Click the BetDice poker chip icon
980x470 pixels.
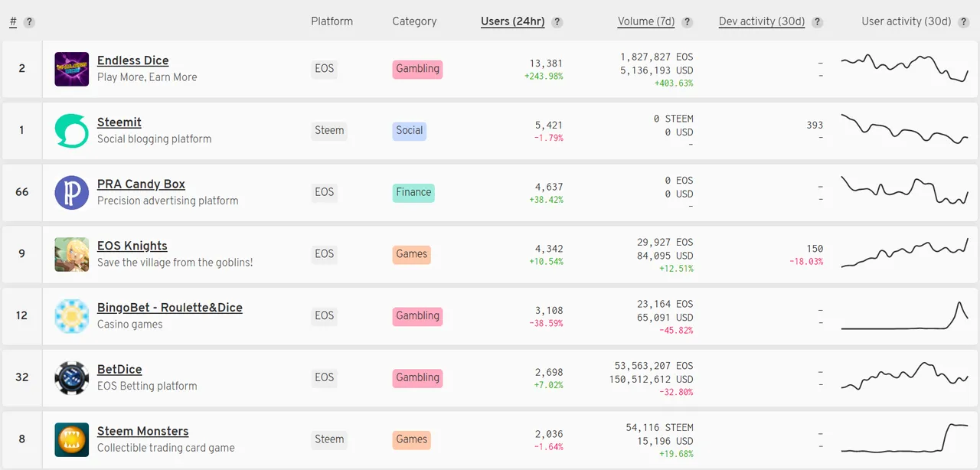pyautogui.click(x=72, y=378)
